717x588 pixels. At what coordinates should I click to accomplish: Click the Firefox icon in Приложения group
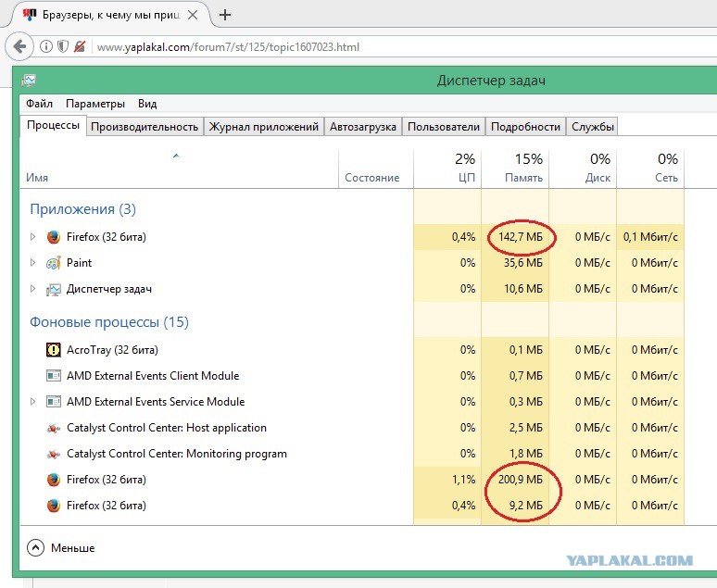tap(54, 237)
